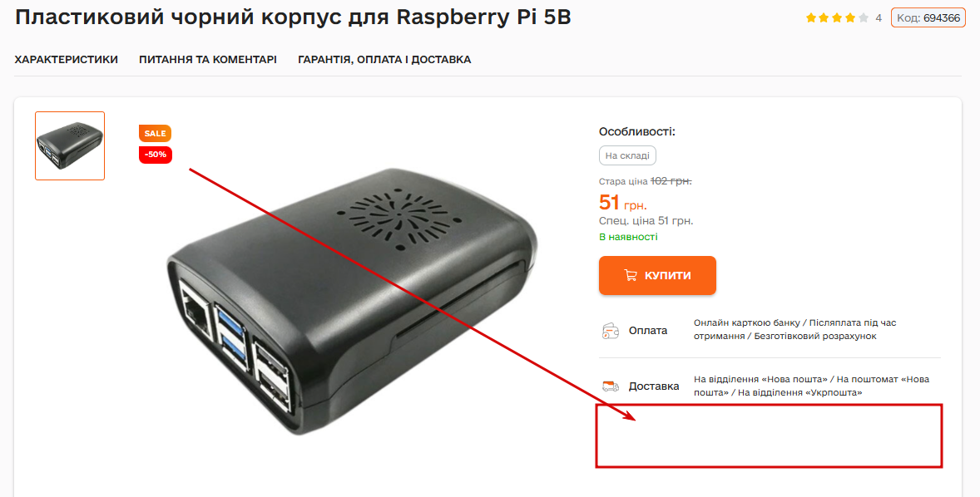Select the Raspberry Pi case thumbnail

(70, 146)
